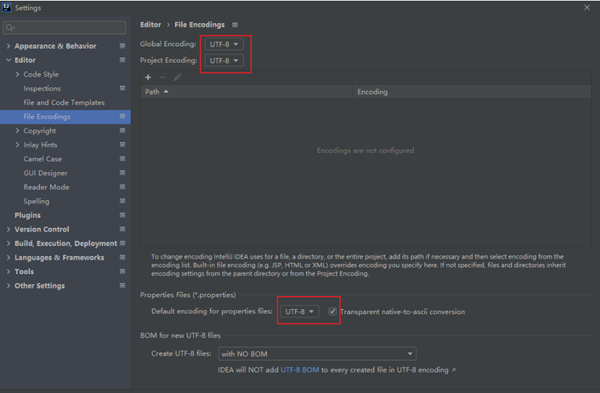Viewport: 600px width, 393px height.
Task: Click project icon next to Plugins
Action: point(122,215)
